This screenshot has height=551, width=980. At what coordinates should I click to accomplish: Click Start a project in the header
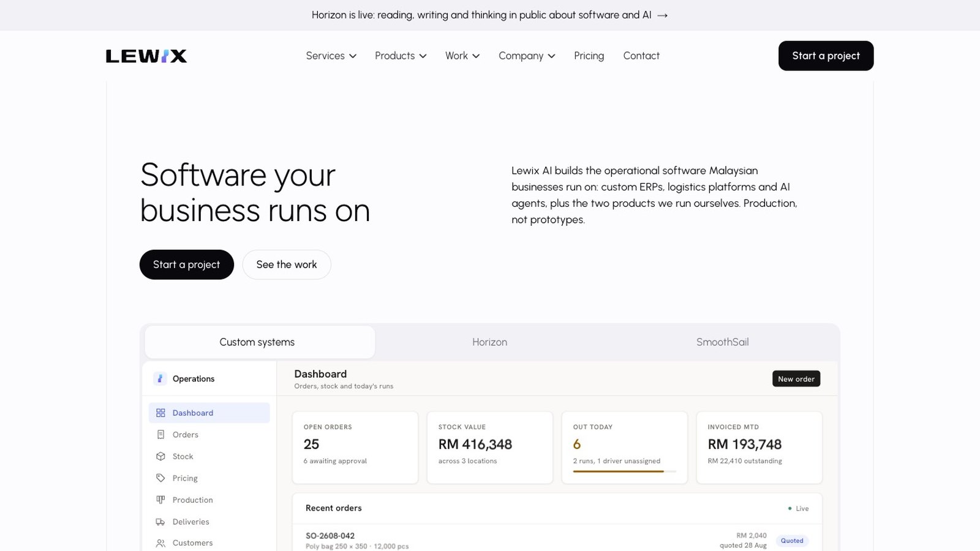tap(826, 56)
